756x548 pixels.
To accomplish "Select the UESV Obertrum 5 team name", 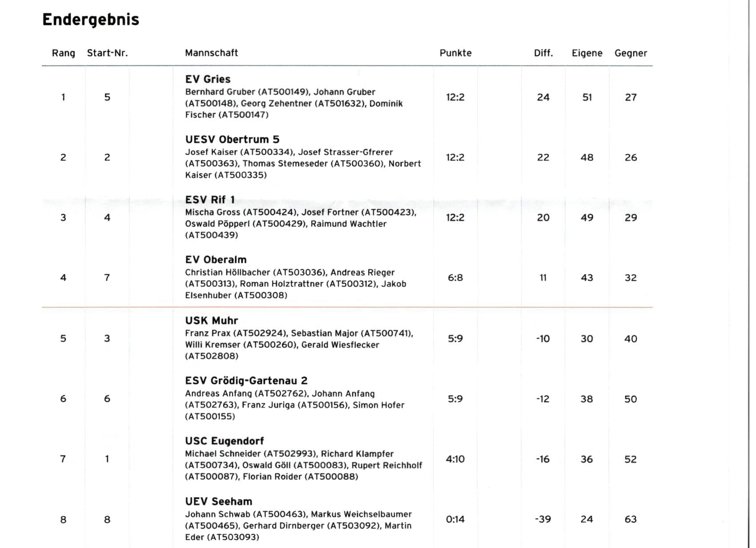I will pyautogui.click(x=232, y=139).
